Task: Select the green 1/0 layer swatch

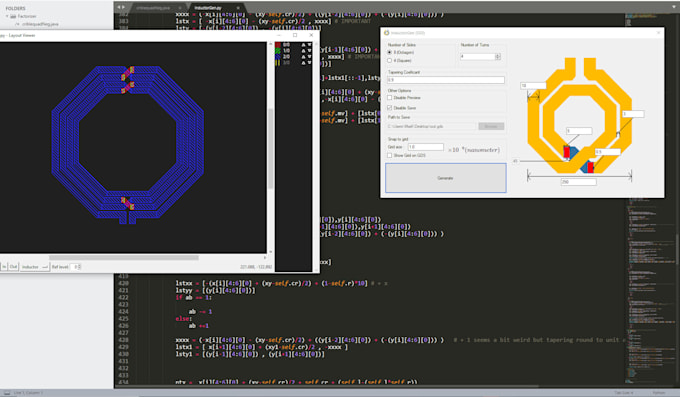Action: (x=278, y=51)
